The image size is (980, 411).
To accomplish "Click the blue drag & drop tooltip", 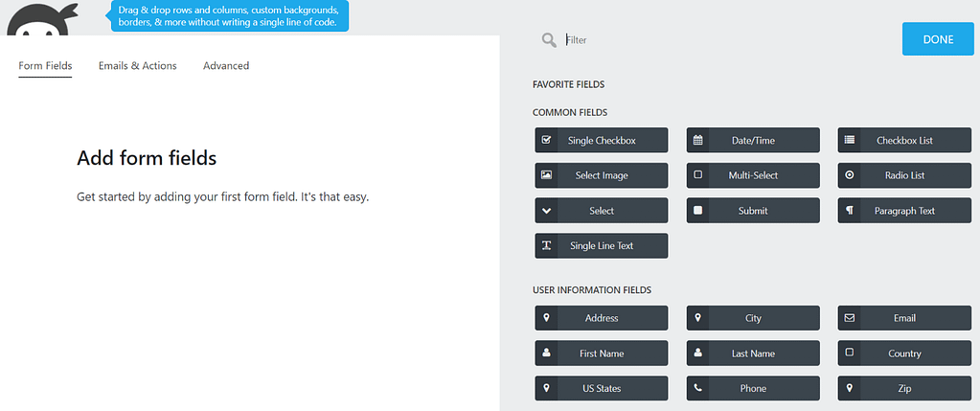I will 230,16.
